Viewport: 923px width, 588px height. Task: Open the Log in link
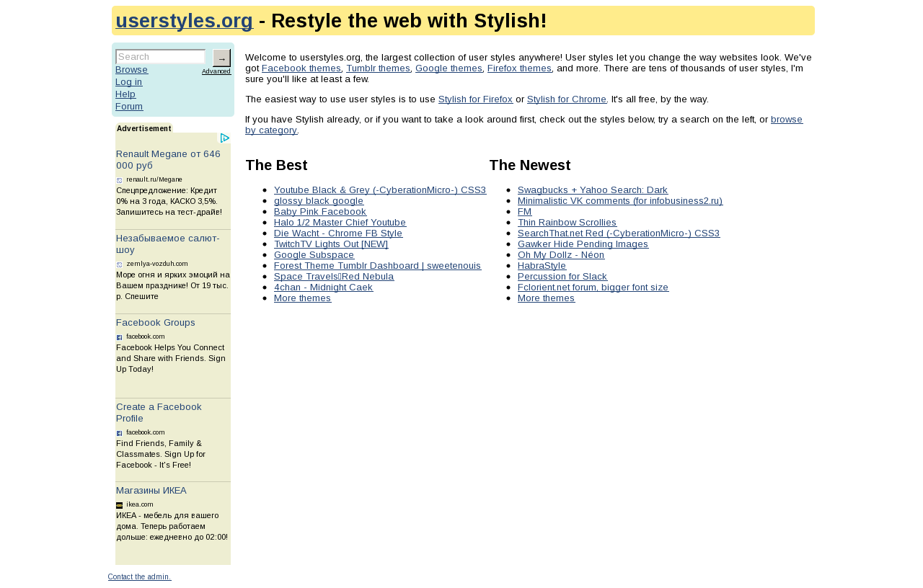[129, 82]
